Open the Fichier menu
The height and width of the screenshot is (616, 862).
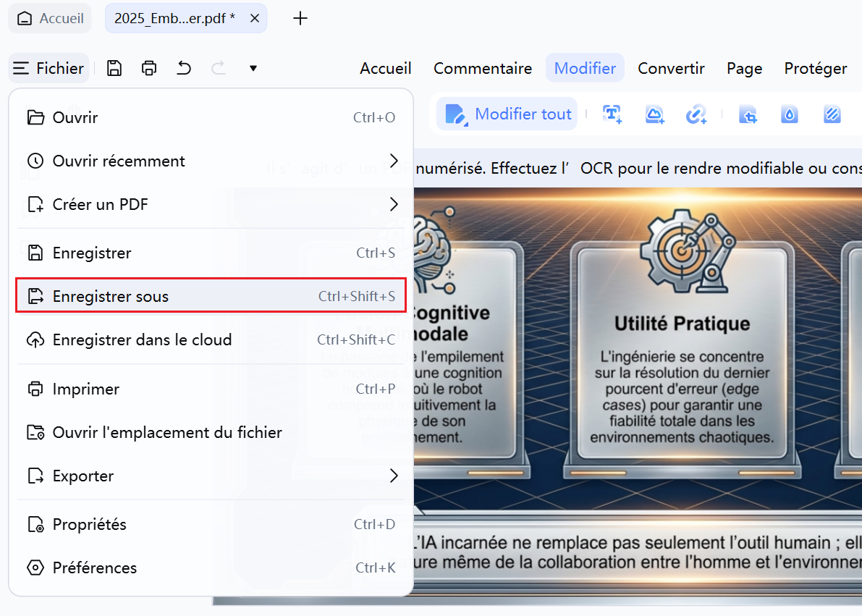coord(48,68)
